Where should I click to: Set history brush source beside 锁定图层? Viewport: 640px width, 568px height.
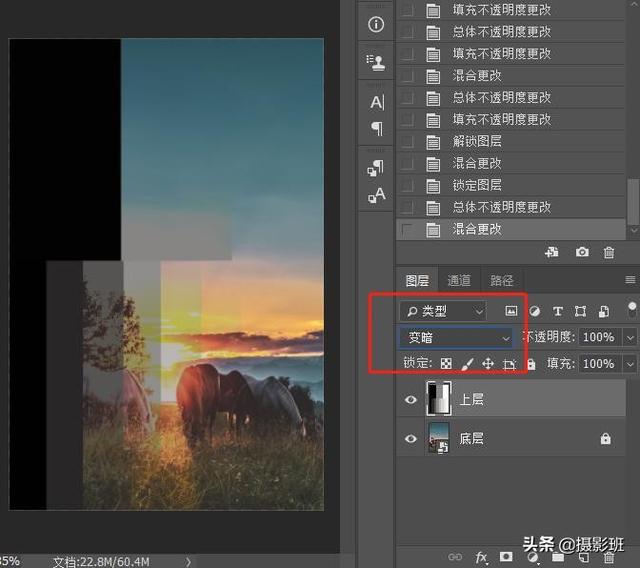(407, 186)
